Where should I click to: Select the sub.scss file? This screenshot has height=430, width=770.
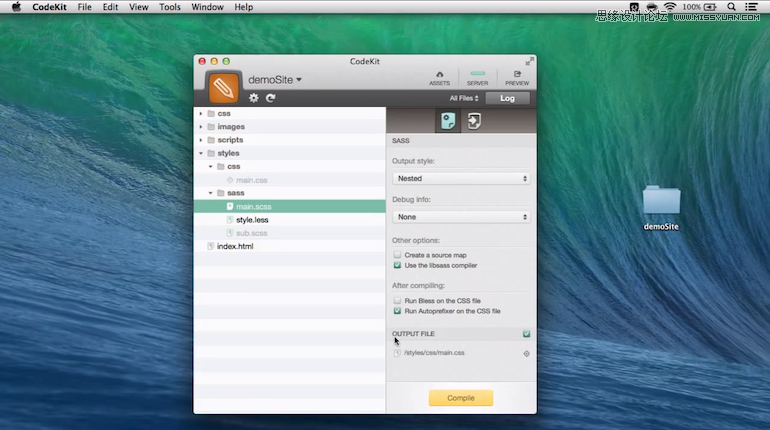coord(290,233)
